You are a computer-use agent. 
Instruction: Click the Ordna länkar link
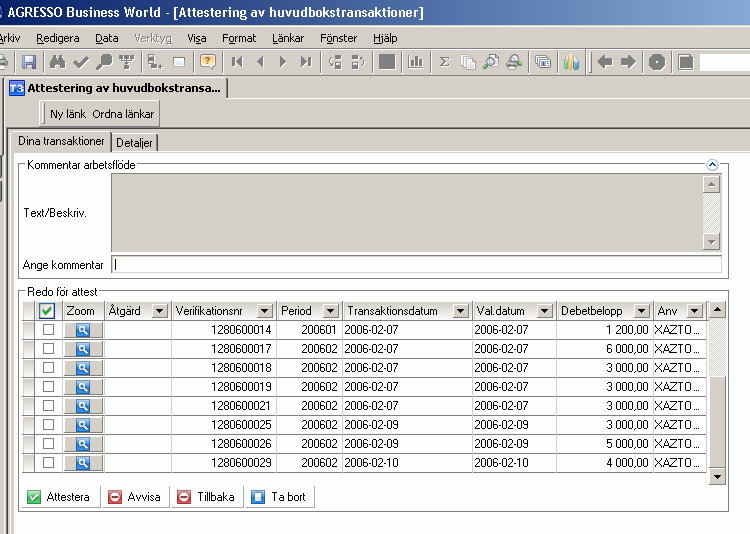123,114
